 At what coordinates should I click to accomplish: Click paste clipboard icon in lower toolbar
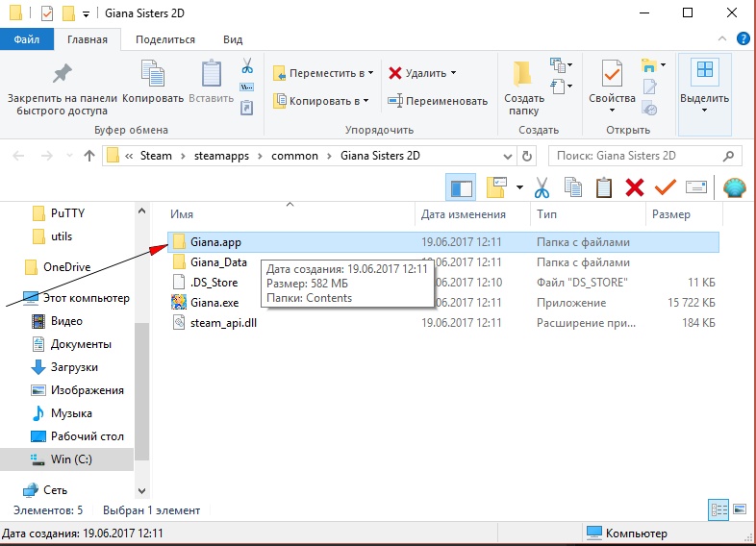click(x=604, y=187)
